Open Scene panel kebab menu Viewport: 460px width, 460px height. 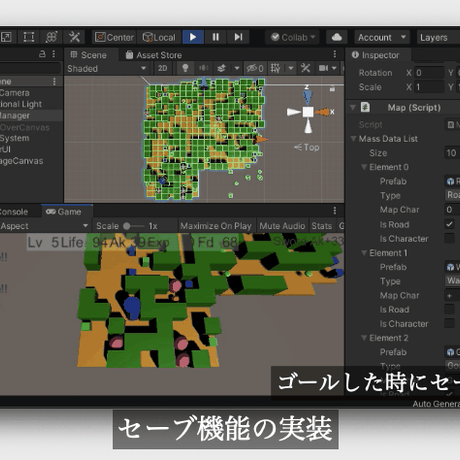tap(335, 54)
